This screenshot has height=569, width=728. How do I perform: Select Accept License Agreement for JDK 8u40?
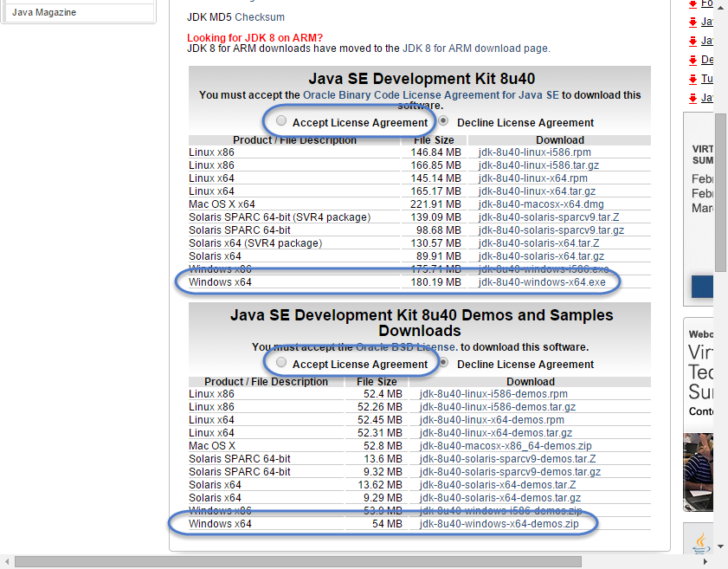tap(281, 120)
